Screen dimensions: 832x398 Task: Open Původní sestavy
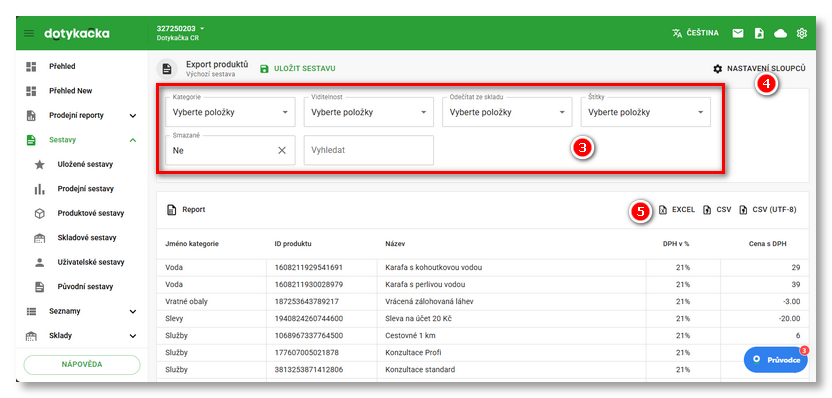[x=85, y=287]
